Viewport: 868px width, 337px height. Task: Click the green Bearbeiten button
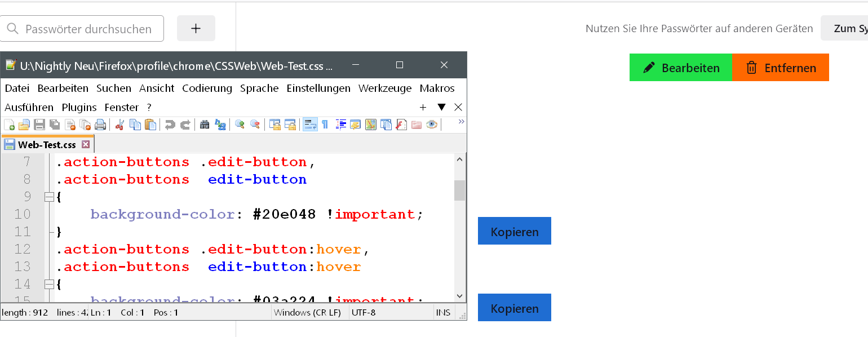click(681, 68)
